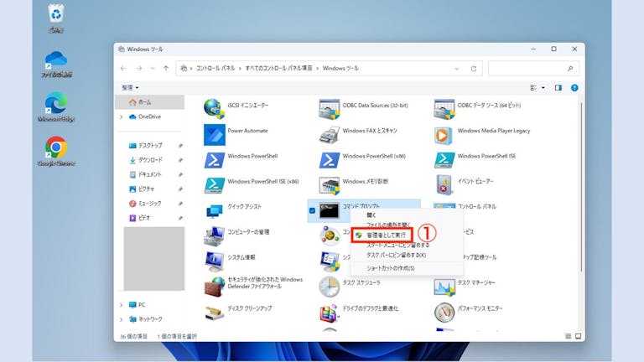644x362 pixels.
Task: Click the vertical scrollbar of file list
Action: point(581,187)
